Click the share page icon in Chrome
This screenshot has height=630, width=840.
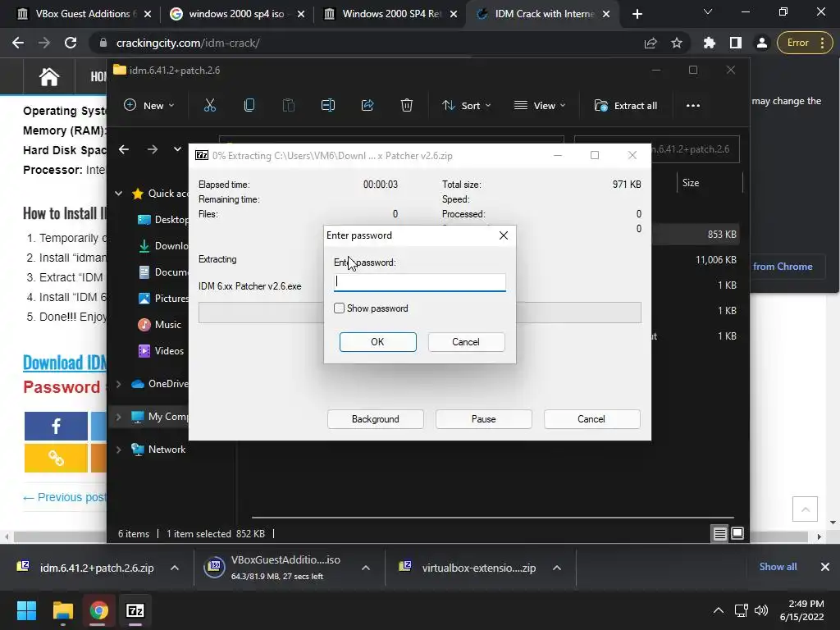point(651,43)
